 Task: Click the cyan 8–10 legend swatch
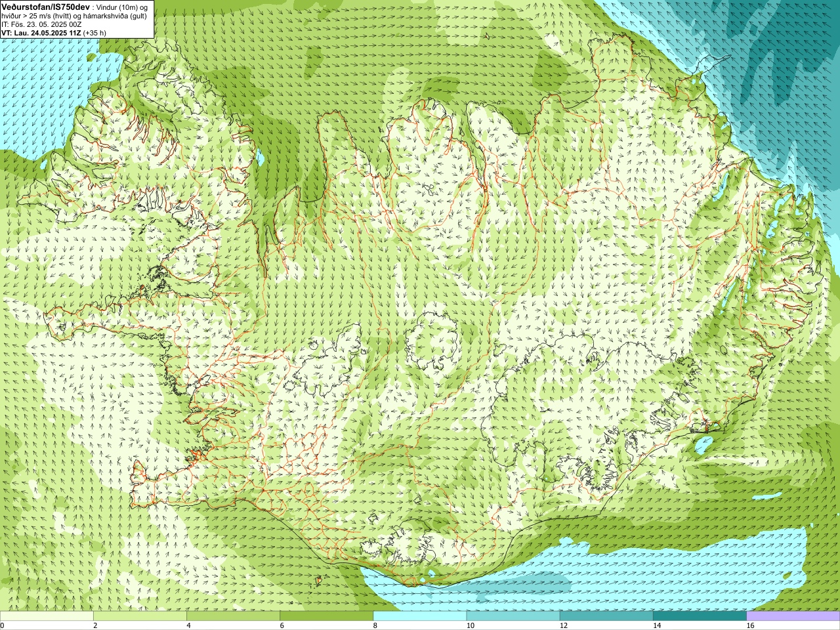[420, 616]
